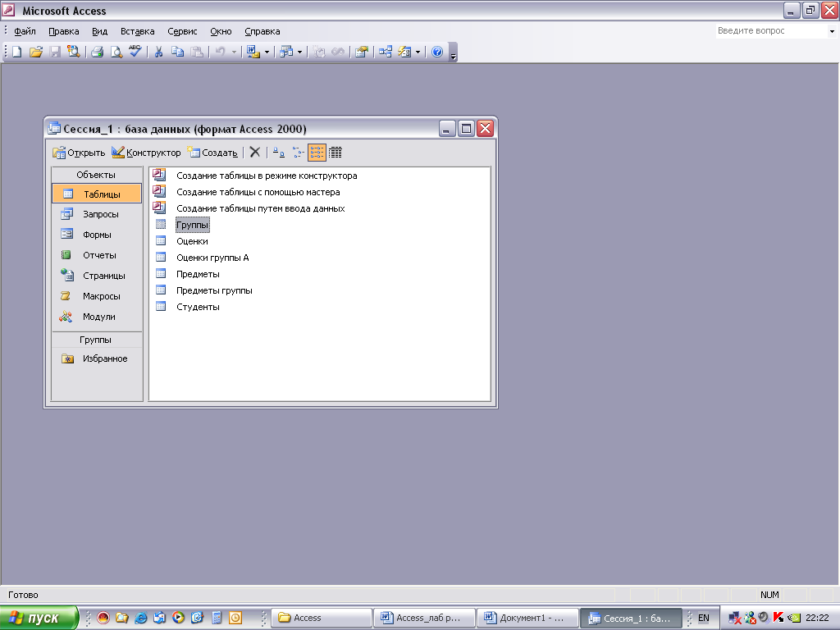Switch to Access folder in taskbar

[322, 618]
